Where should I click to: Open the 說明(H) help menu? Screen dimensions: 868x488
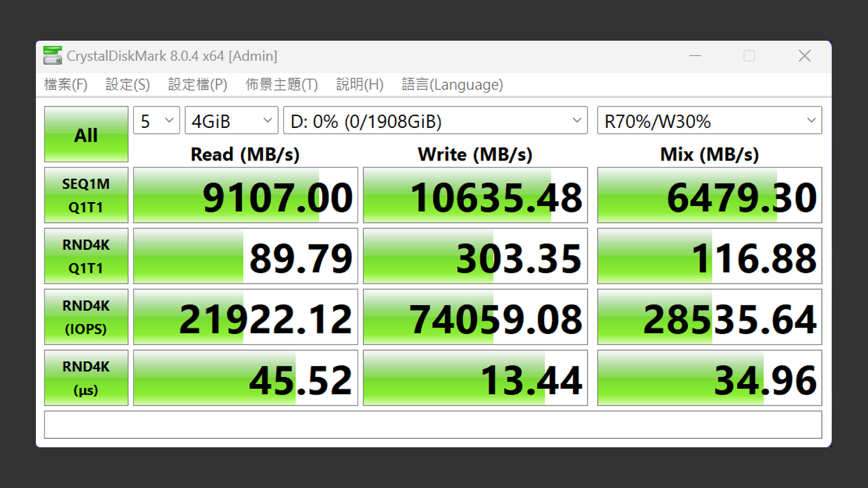tap(360, 85)
